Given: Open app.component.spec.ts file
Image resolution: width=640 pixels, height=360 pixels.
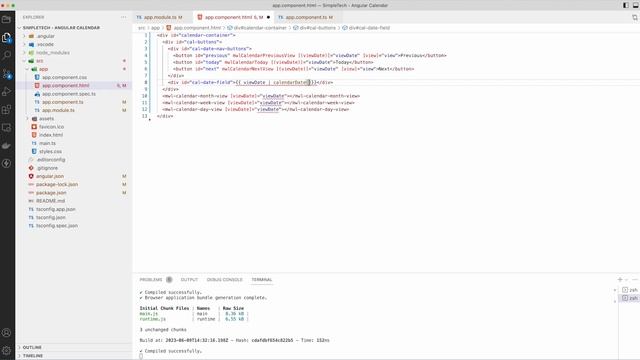Looking at the screenshot, I should click(69, 94).
